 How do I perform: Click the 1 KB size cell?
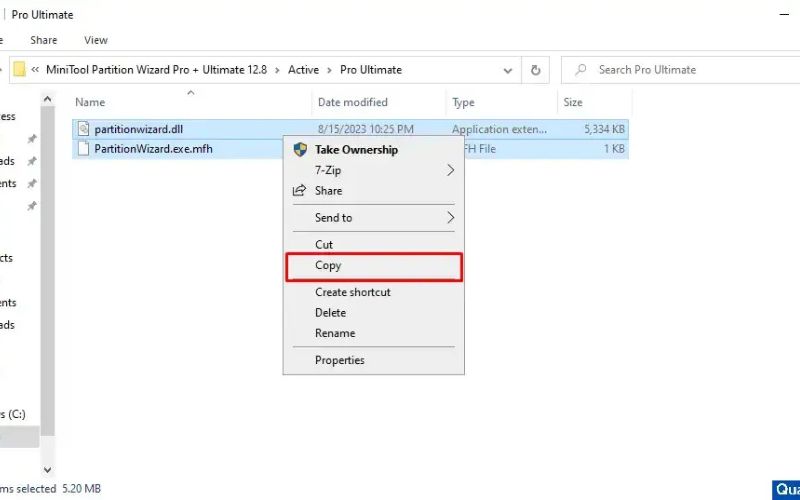coord(614,148)
